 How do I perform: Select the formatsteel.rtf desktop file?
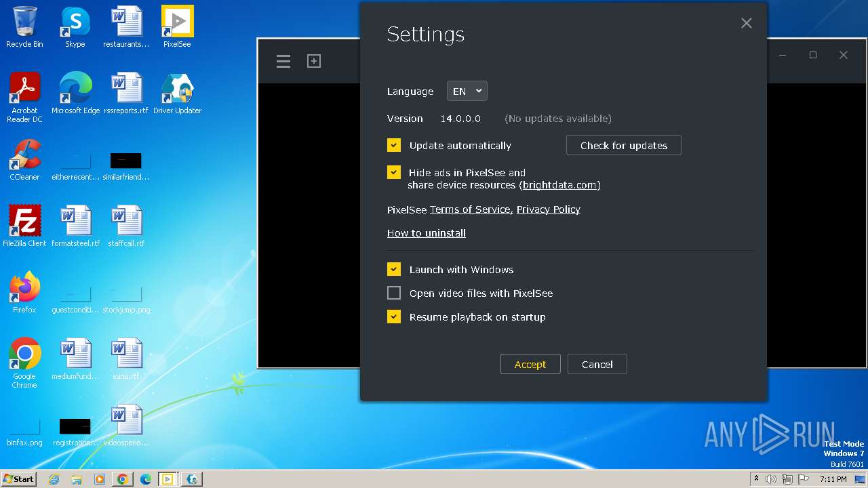tap(75, 226)
